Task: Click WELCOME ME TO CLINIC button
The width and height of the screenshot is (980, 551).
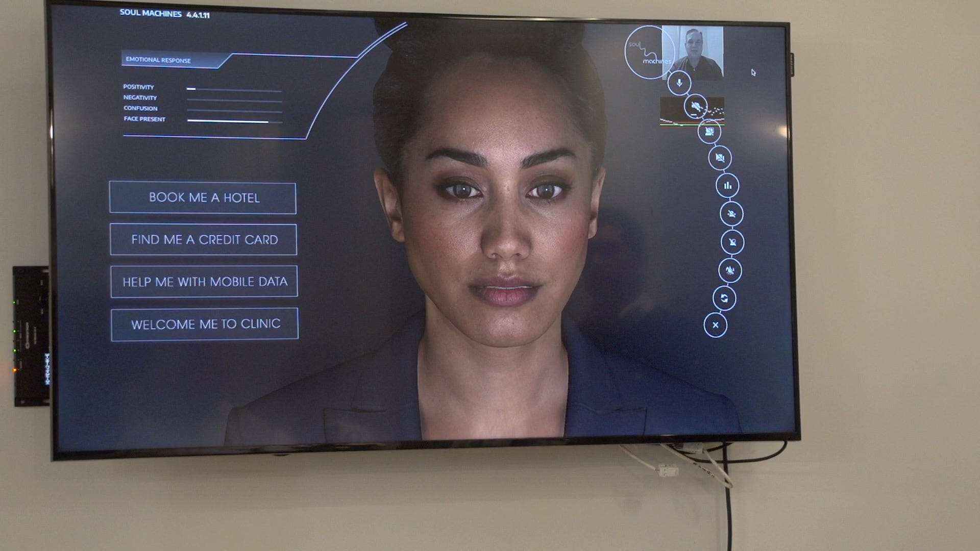Action: 204,324
